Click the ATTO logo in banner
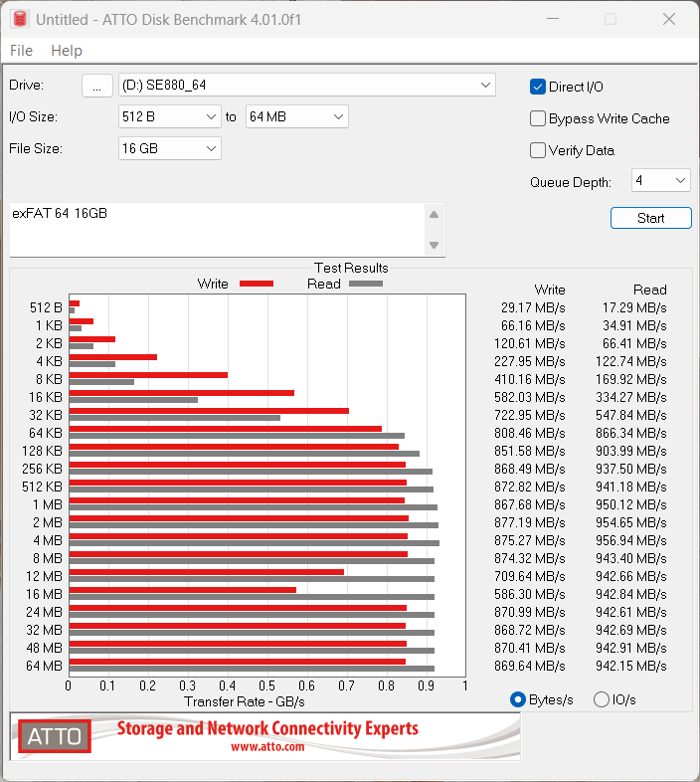Viewport: 700px width, 782px height. (x=55, y=736)
